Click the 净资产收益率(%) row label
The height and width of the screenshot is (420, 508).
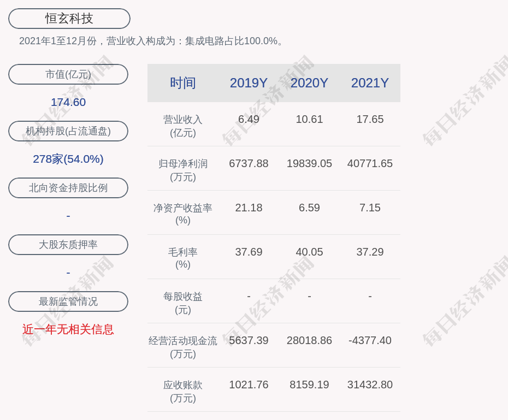pyautogui.click(x=183, y=214)
